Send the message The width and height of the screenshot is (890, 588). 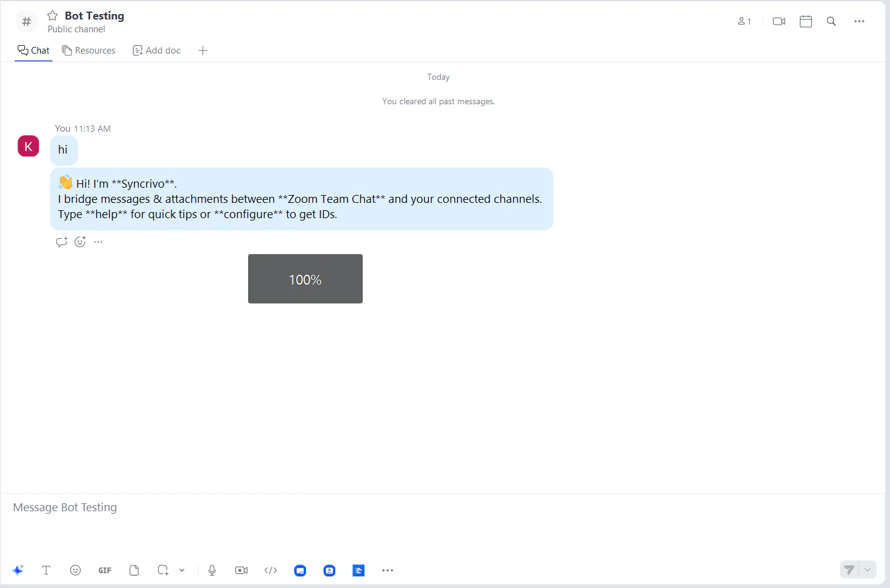click(x=849, y=570)
